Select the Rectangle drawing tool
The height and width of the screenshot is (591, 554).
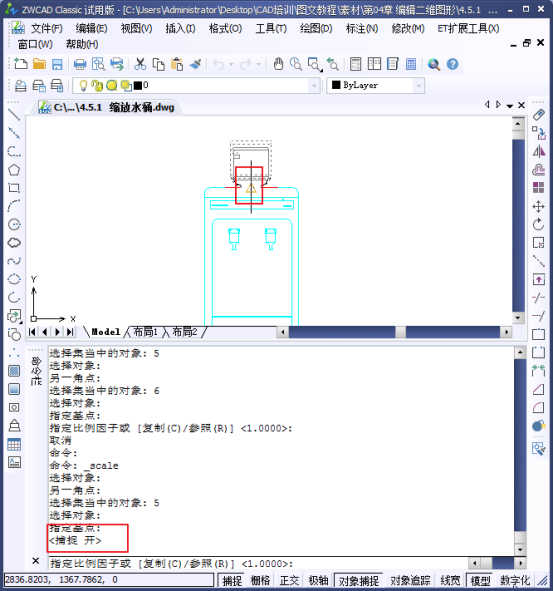tap(14, 188)
